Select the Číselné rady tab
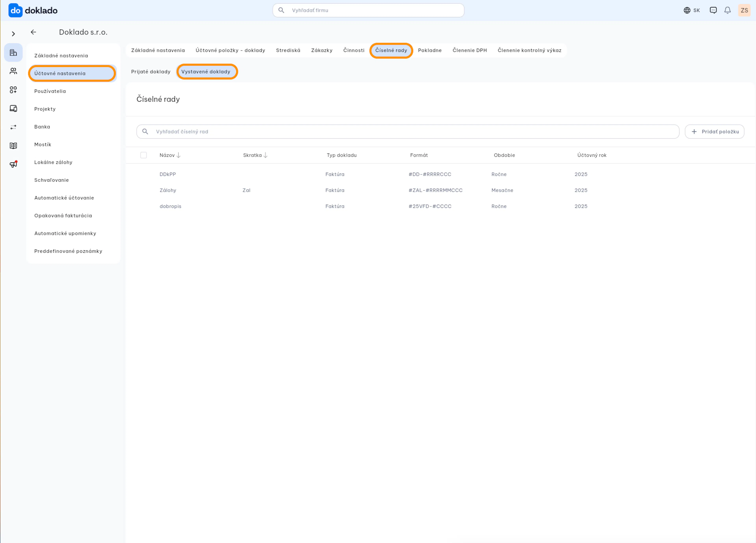The height and width of the screenshot is (543, 756). click(x=391, y=50)
